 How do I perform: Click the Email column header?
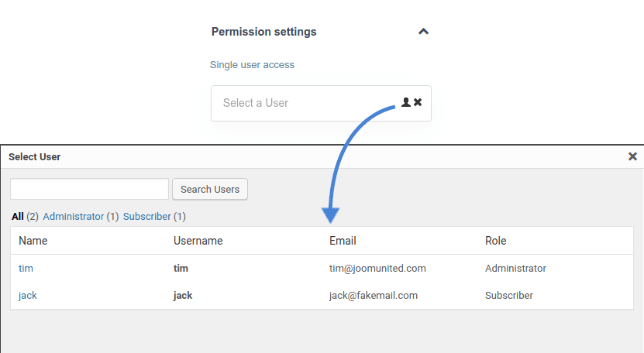point(343,241)
